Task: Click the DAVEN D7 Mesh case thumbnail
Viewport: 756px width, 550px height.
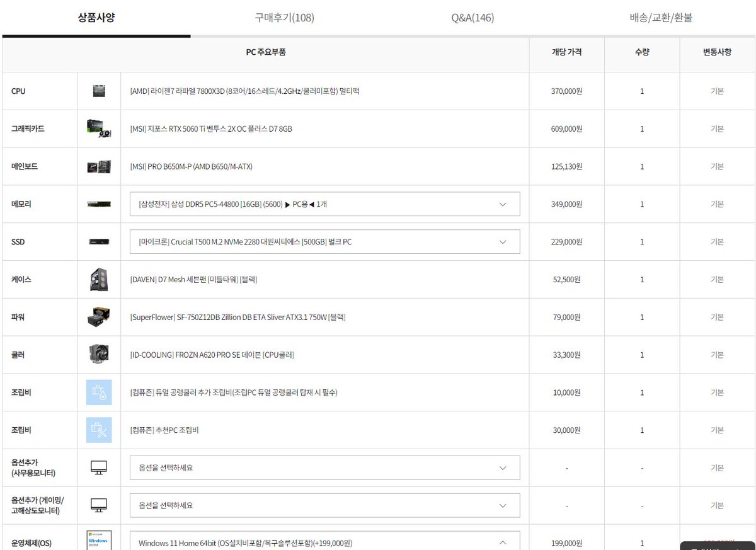Action: point(99,279)
